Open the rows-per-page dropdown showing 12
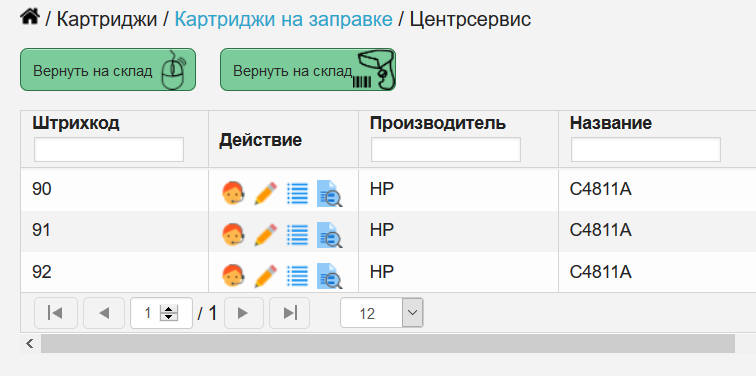Screen dimensions: 756x376 coord(382,313)
